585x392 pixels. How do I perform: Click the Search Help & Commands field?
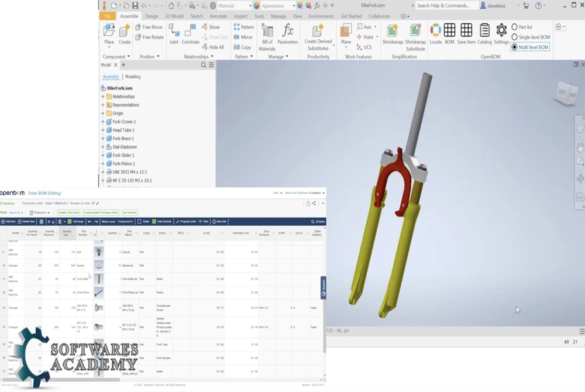coord(446,5)
